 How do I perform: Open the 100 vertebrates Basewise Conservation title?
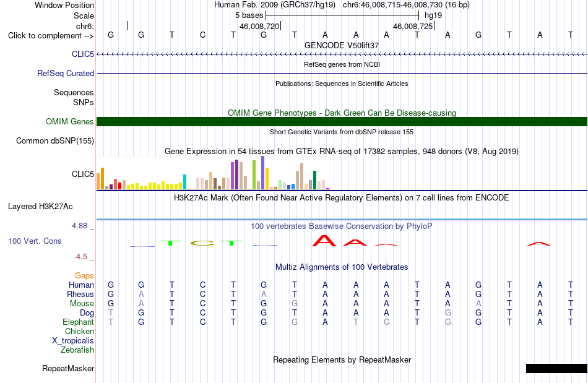coord(342,226)
